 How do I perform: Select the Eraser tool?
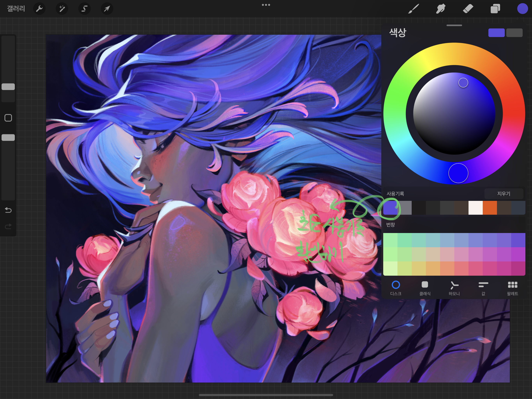(468, 9)
